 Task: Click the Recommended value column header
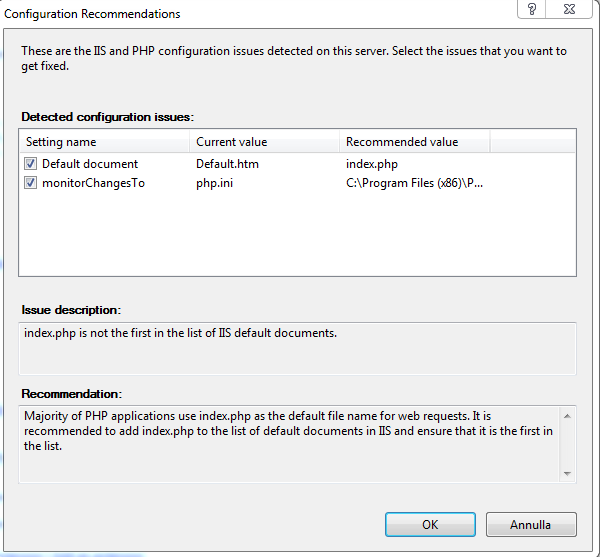click(x=414, y=142)
